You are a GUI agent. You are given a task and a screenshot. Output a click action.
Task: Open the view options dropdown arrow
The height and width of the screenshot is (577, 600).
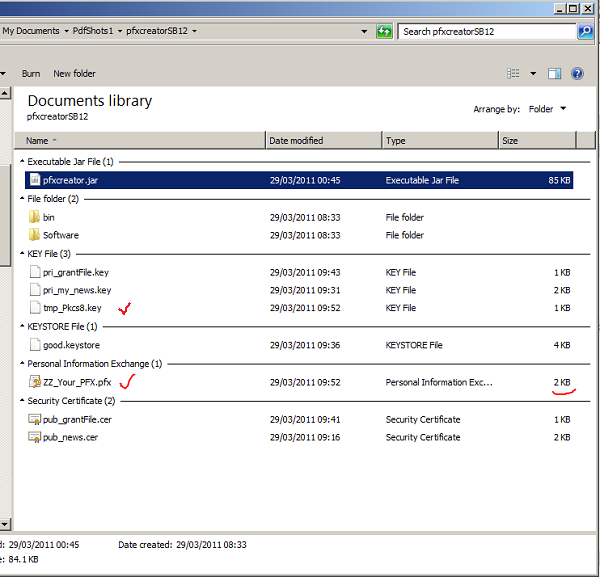(x=533, y=74)
